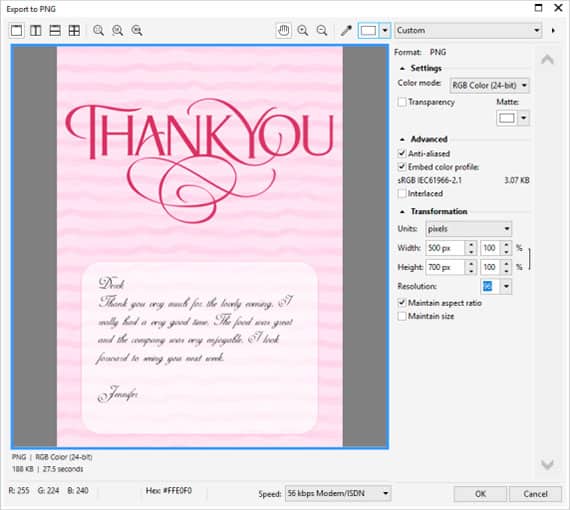Click the Cancel button
The width and height of the screenshot is (570, 510).
(535, 494)
